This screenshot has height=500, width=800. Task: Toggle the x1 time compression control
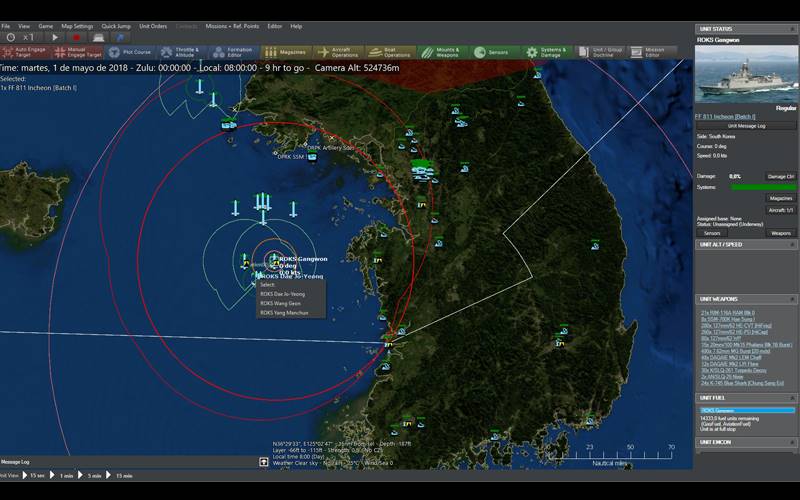27,37
